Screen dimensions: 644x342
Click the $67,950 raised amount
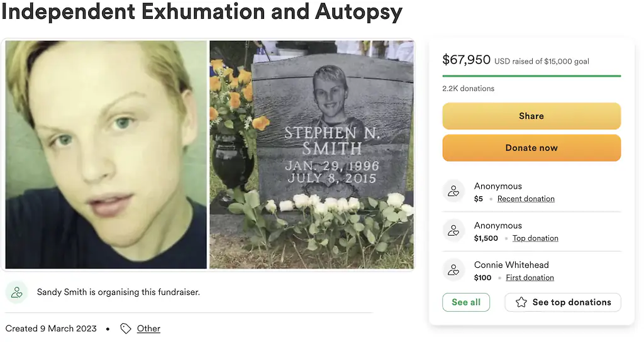coord(466,60)
